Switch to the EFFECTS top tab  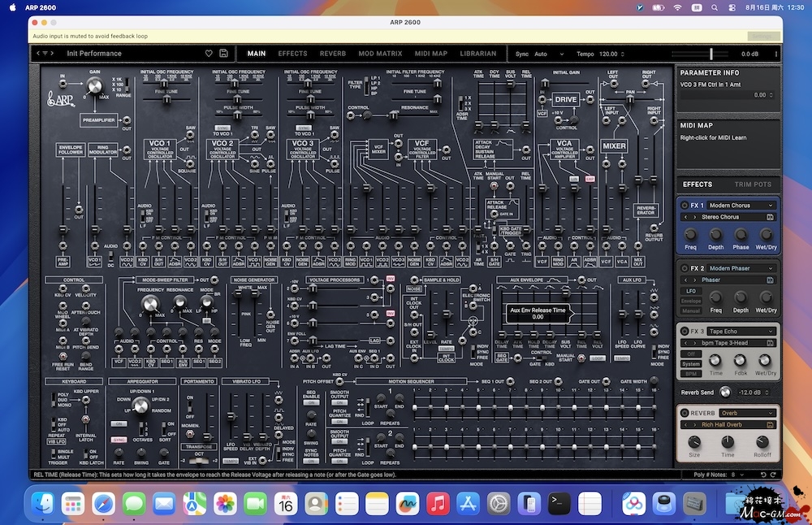point(292,54)
